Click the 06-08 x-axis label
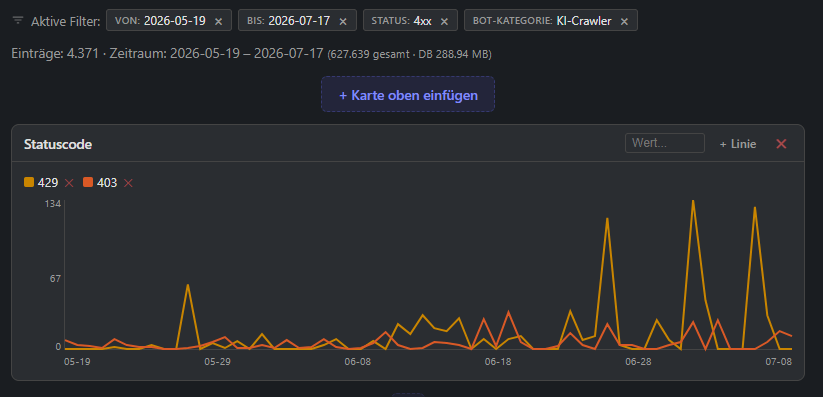Screen dimensions: 823x397 (357, 362)
